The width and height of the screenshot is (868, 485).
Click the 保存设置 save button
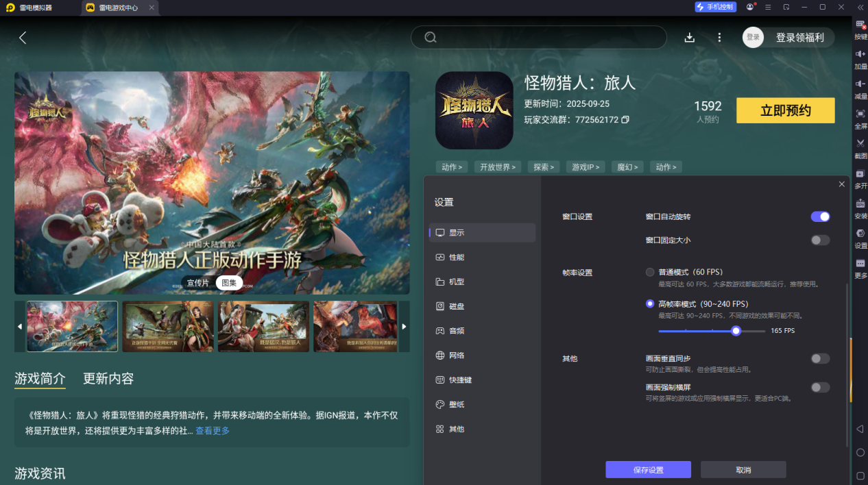648,470
